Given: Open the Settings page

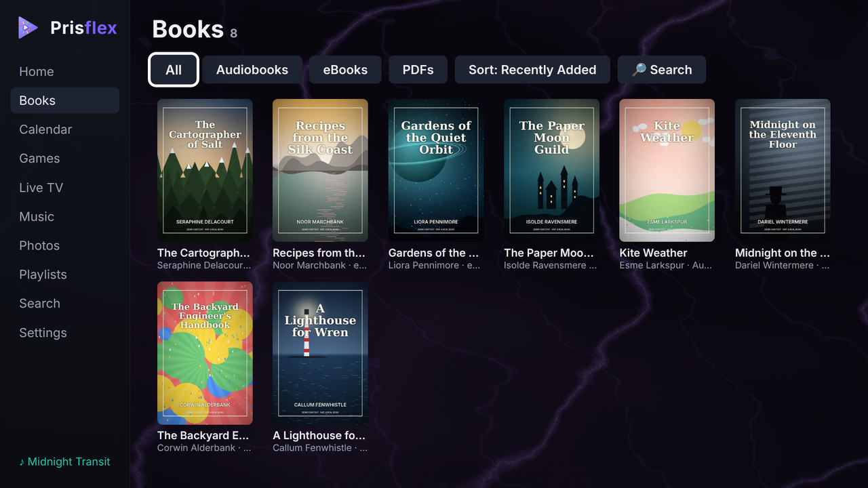Looking at the screenshot, I should 64,333.
